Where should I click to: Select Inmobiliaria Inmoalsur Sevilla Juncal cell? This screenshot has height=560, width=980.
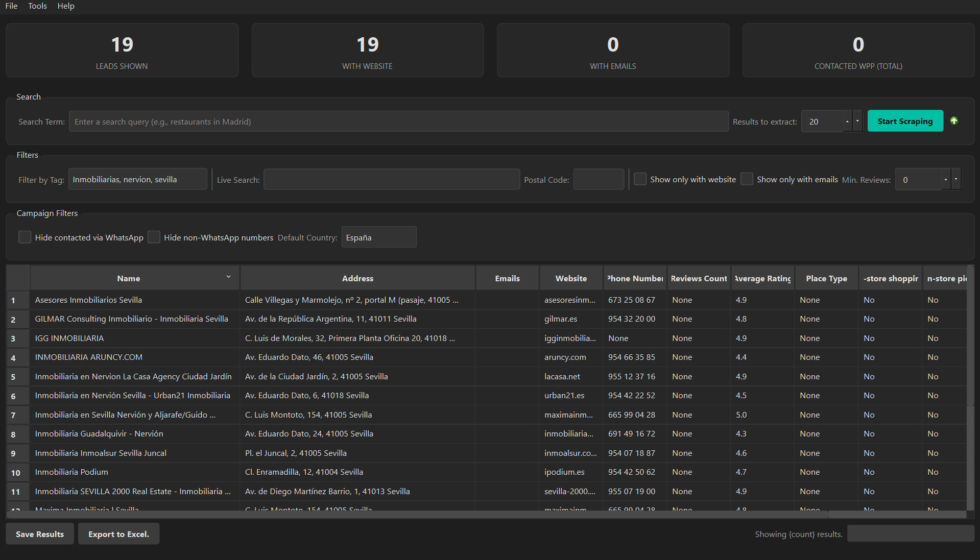coord(135,453)
